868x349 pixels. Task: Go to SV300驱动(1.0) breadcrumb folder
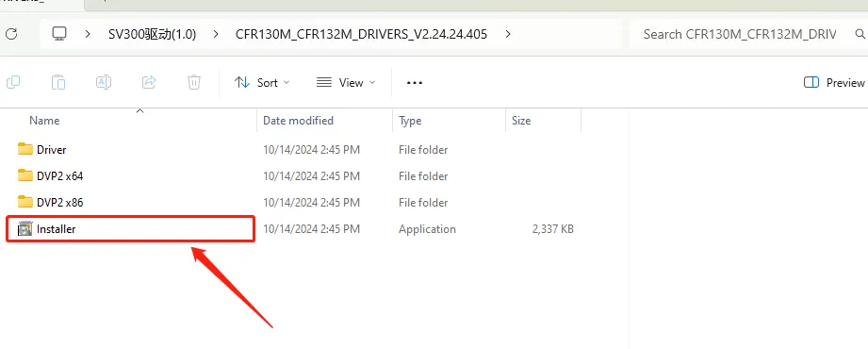[x=153, y=34]
